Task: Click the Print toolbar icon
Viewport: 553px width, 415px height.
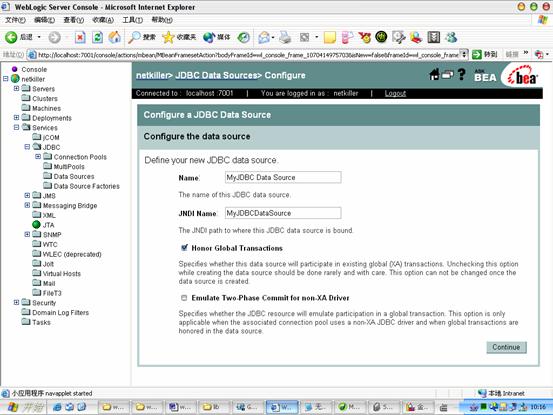Action: tap(285, 37)
